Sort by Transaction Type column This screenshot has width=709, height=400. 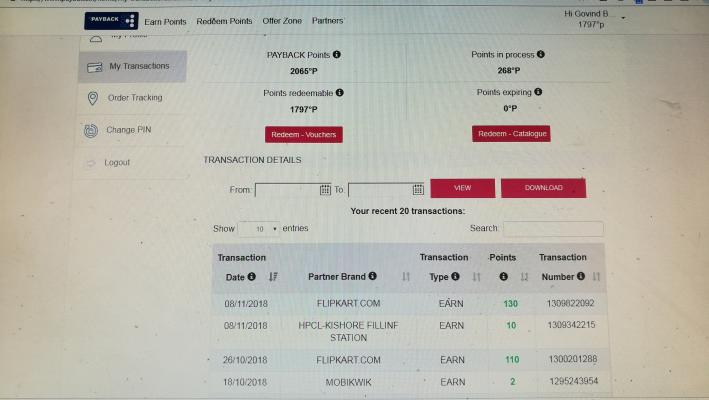476,277
